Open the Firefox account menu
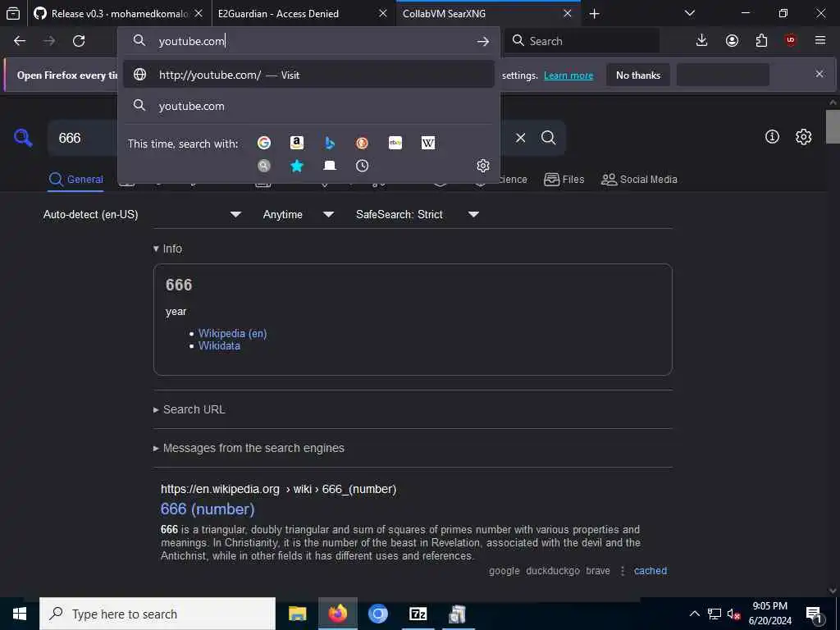840x630 pixels. [732, 40]
